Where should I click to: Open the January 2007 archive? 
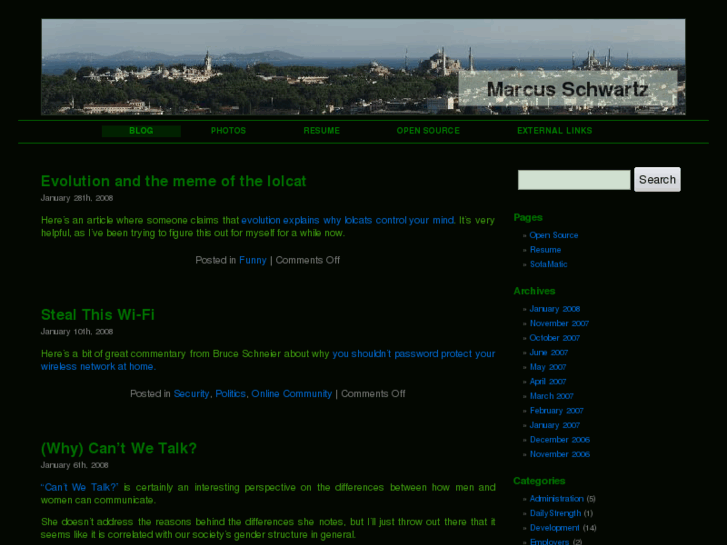click(555, 425)
